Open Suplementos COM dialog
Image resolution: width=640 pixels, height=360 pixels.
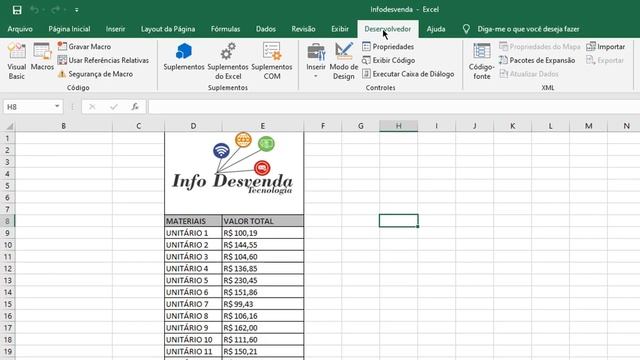coord(272,61)
